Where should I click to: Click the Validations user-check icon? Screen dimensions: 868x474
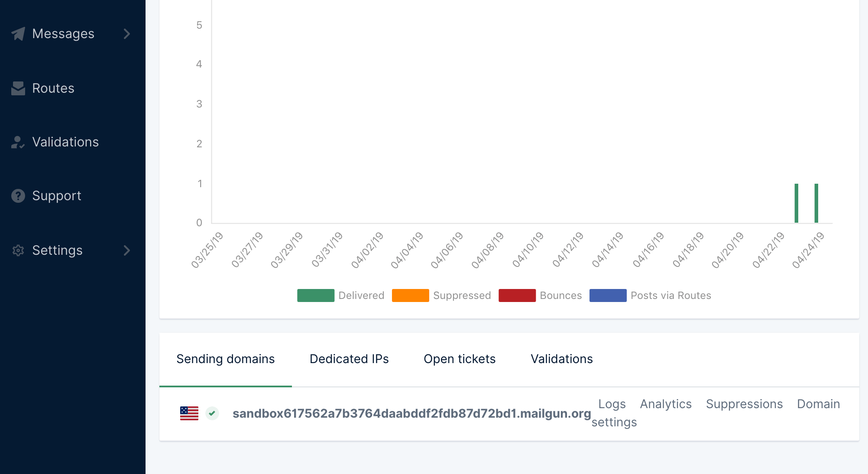coord(18,142)
